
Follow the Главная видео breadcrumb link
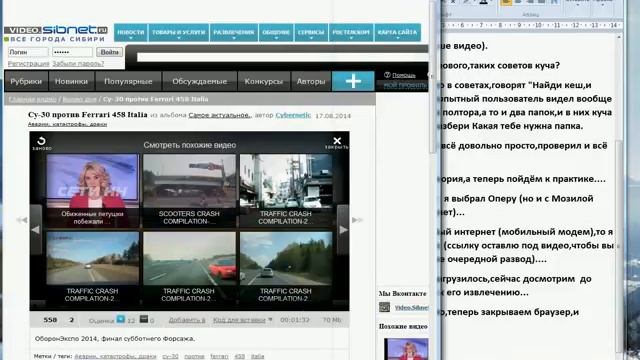pos(32,99)
